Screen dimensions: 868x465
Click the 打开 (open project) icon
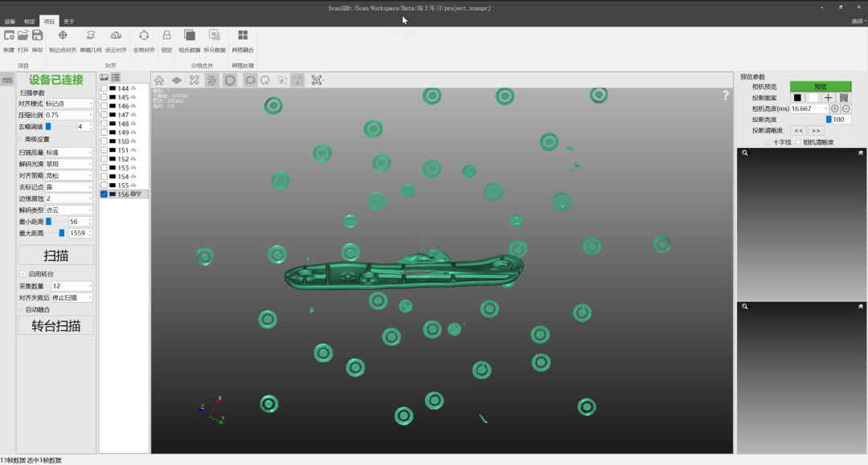coord(23,36)
